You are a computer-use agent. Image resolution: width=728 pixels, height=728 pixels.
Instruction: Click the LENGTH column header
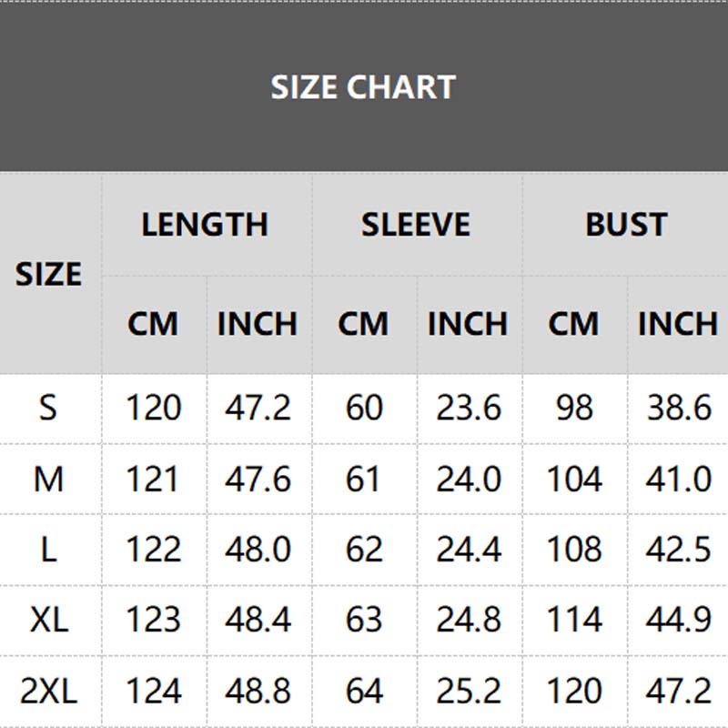205,225
